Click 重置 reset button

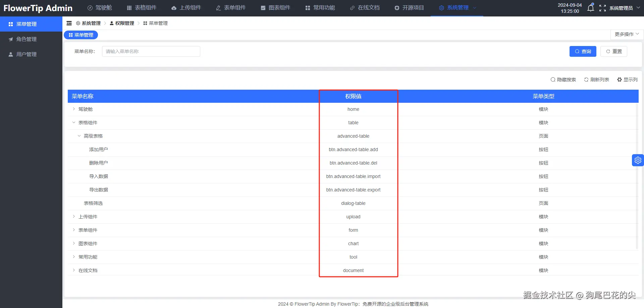tap(613, 51)
